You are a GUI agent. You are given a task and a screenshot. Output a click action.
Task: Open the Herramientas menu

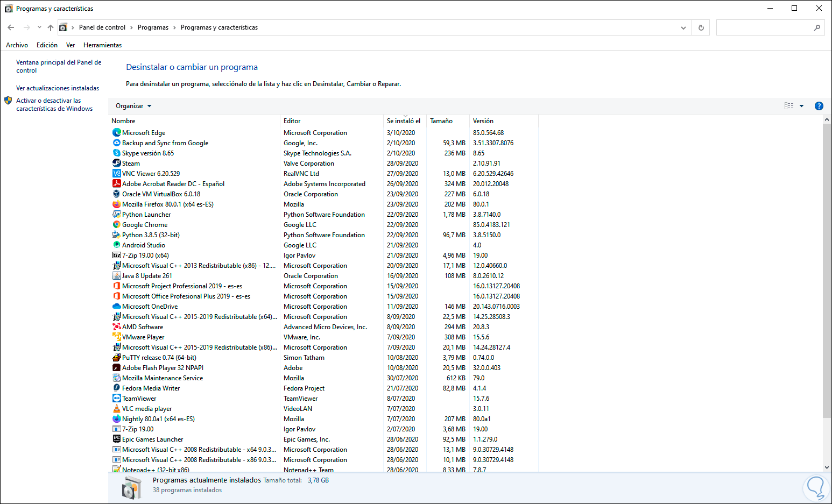point(102,45)
